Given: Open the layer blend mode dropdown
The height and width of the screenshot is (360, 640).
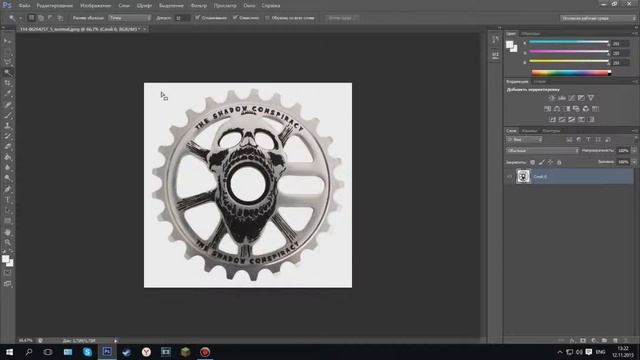Looking at the screenshot, I should point(542,151).
